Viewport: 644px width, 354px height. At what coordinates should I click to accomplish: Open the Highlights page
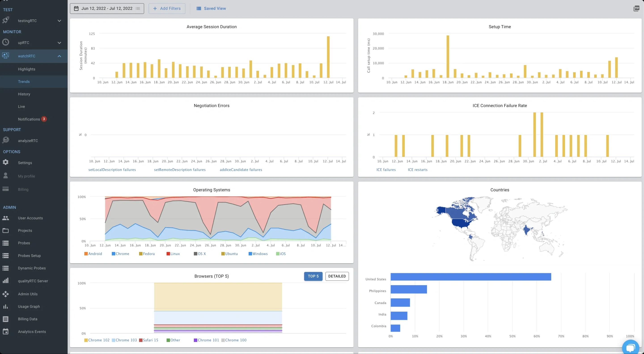27,69
